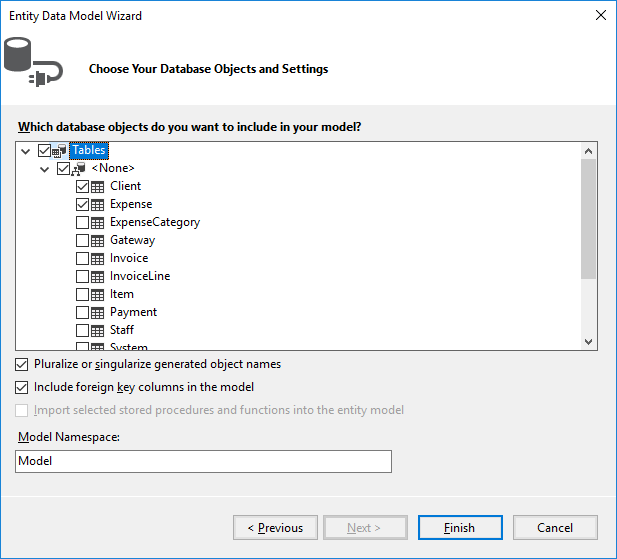Click the Tables root node icon
The width and height of the screenshot is (617, 559).
(59, 151)
